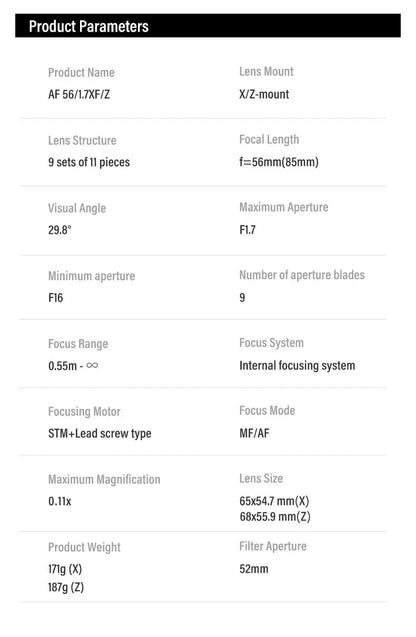Select the 0.55m focus range value
The height and width of the screenshot is (637, 416).
(63, 366)
